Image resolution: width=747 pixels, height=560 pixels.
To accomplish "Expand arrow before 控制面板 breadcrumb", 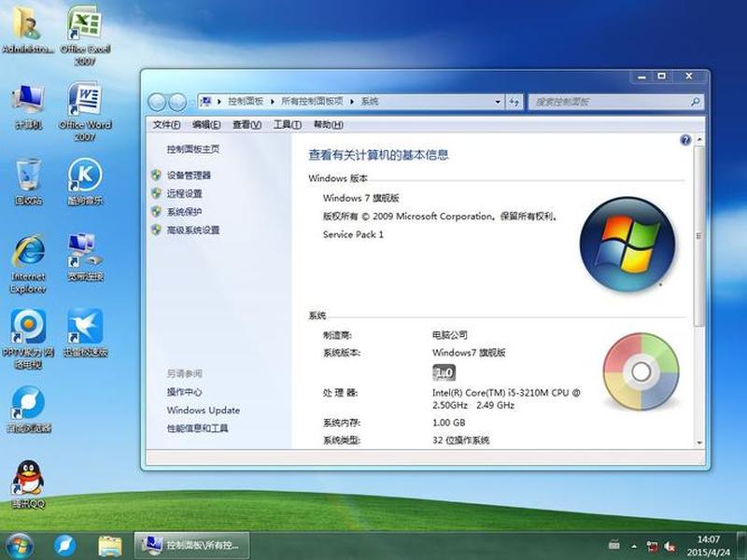I will pyautogui.click(x=219, y=102).
